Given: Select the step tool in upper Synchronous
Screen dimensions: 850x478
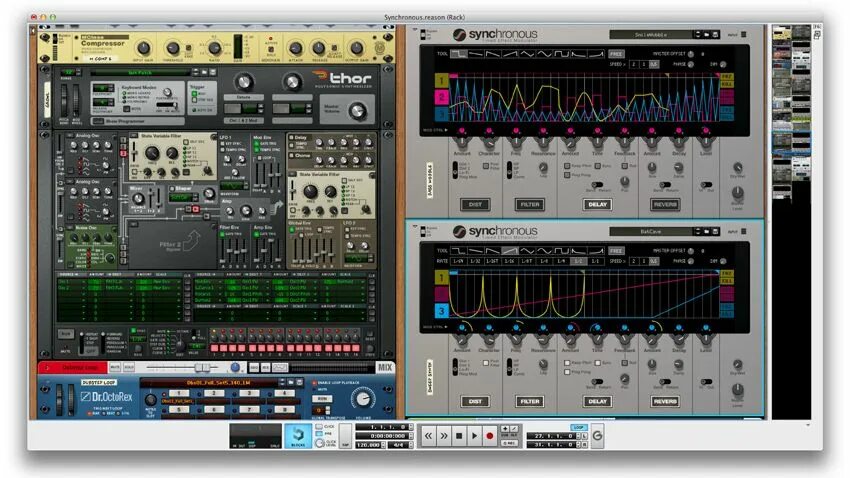Looking at the screenshot, I should click(459, 54).
